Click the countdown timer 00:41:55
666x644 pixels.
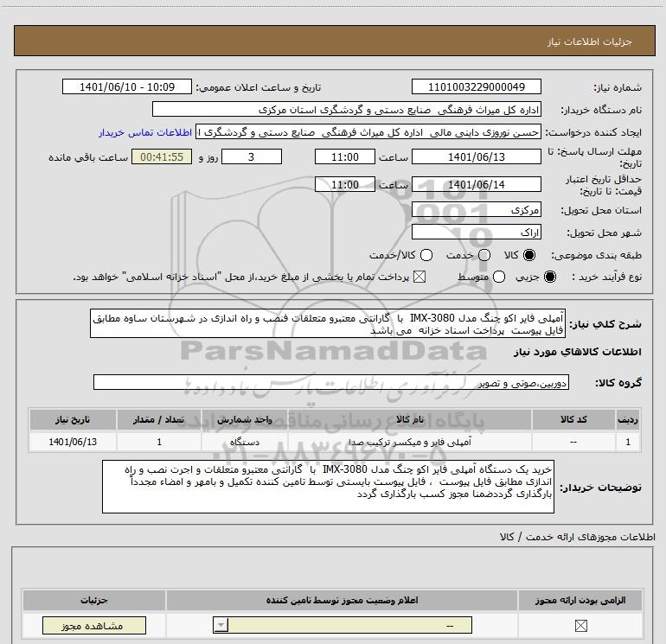point(162,157)
